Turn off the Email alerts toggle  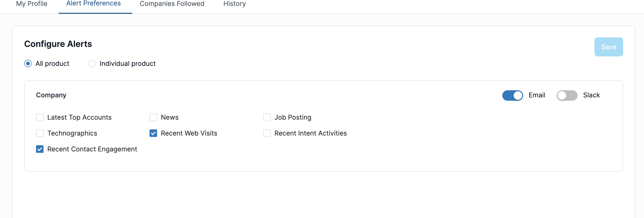click(x=512, y=95)
